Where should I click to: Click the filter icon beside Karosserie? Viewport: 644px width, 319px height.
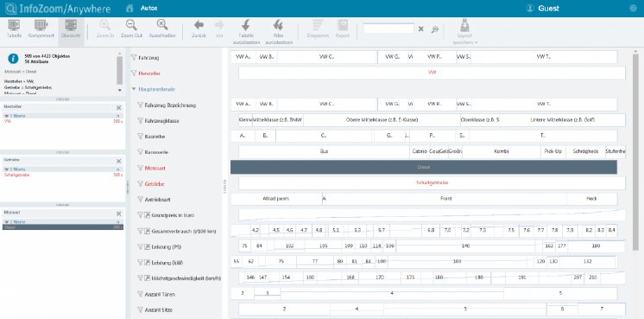click(x=140, y=152)
